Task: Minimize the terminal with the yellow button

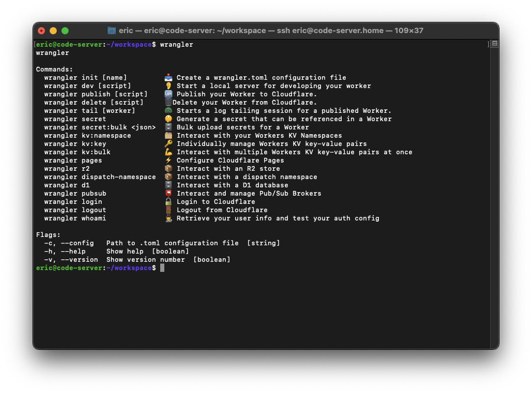Action: click(53, 31)
